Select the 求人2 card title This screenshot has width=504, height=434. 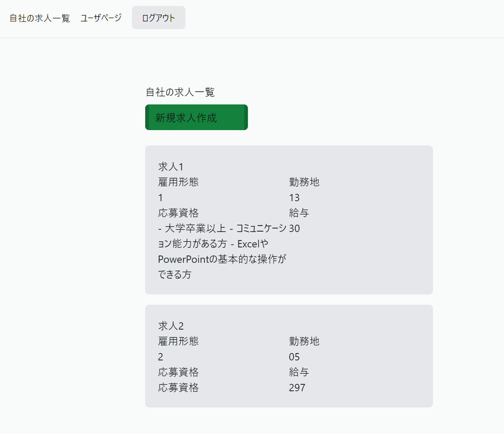click(171, 326)
